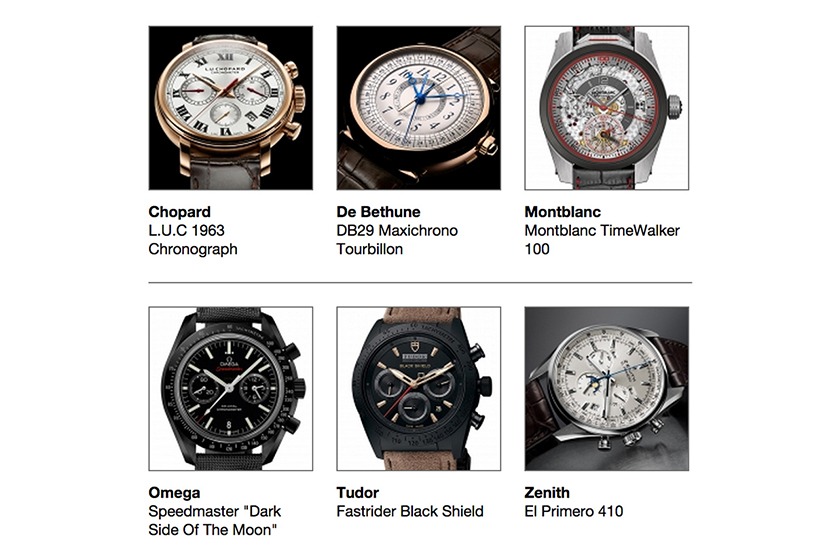This screenshot has height=560, width=840.
Task: Click the horizontal divider line between rows
Action: [x=420, y=282]
